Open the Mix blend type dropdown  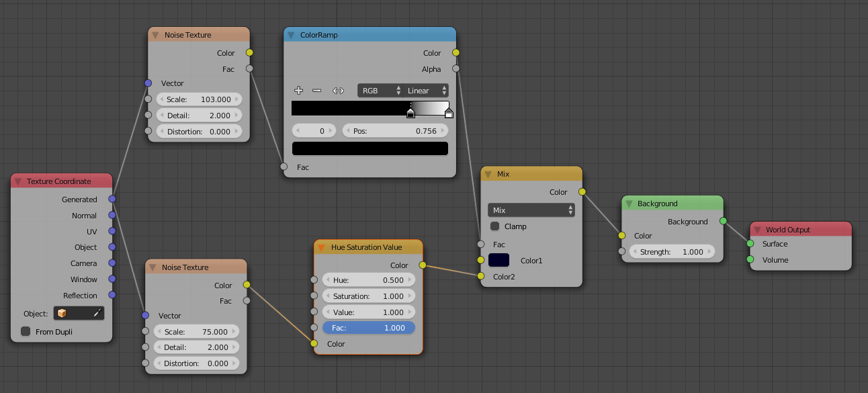[x=531, y=210]
